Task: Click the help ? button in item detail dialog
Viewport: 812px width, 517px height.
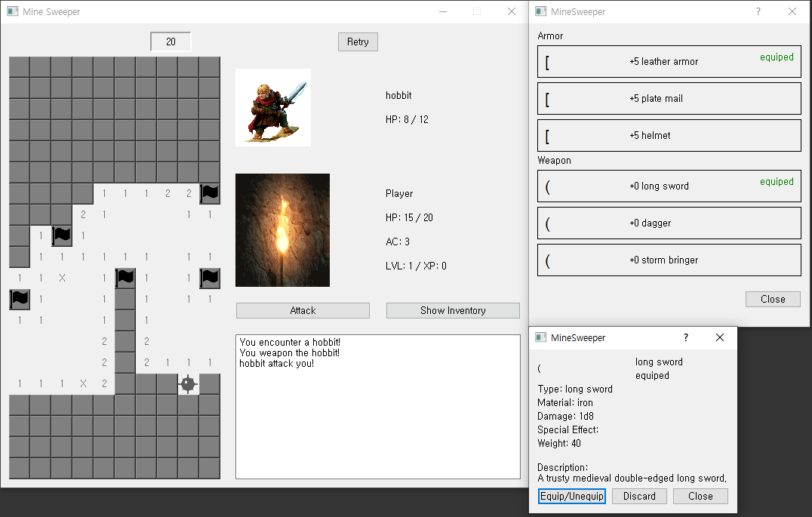Action: tap(686, 337)
